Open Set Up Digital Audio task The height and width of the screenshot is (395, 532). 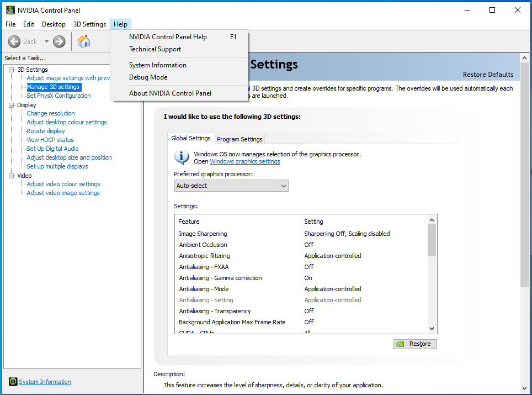[52, 149]
